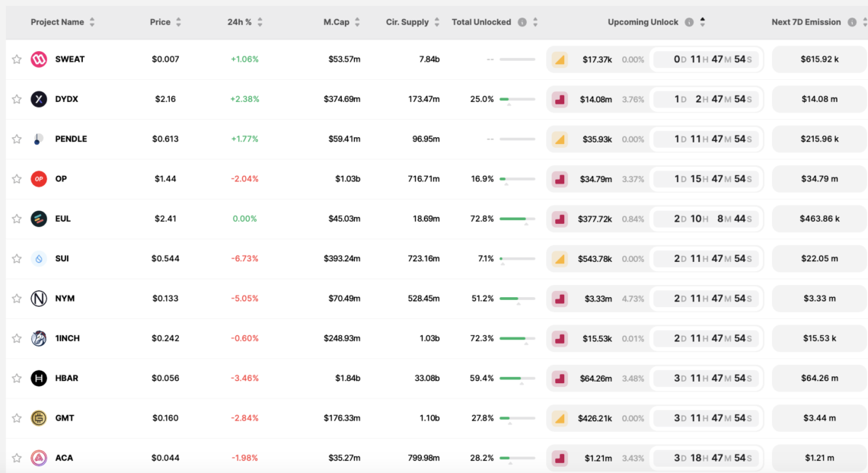Click the NYM price $0.133
868x473 pixels.
pyautogui.click(x=165, y=299)
